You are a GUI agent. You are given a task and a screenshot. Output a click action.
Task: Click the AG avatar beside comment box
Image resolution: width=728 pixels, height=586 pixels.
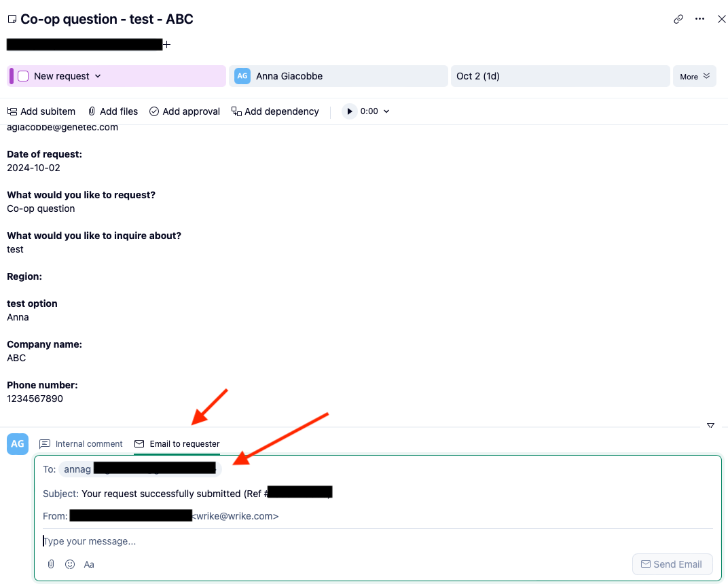pos(18,444)
